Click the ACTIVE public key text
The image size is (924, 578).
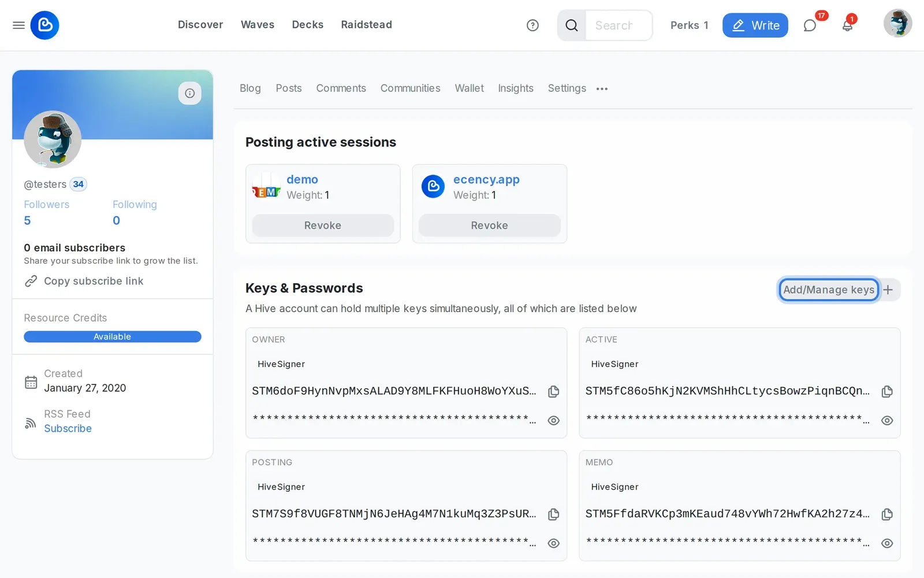[728, 391]
